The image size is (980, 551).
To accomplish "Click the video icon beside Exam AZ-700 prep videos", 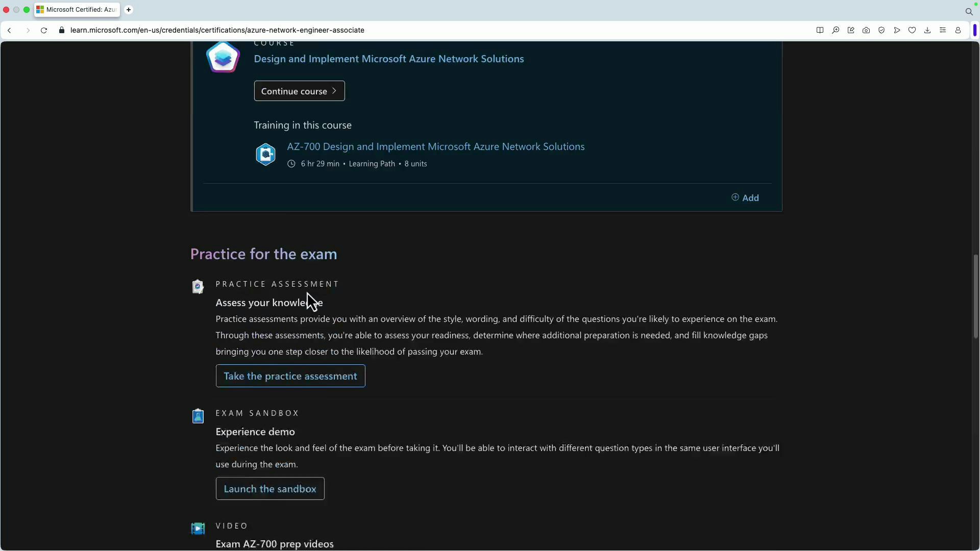I will 198,529.
